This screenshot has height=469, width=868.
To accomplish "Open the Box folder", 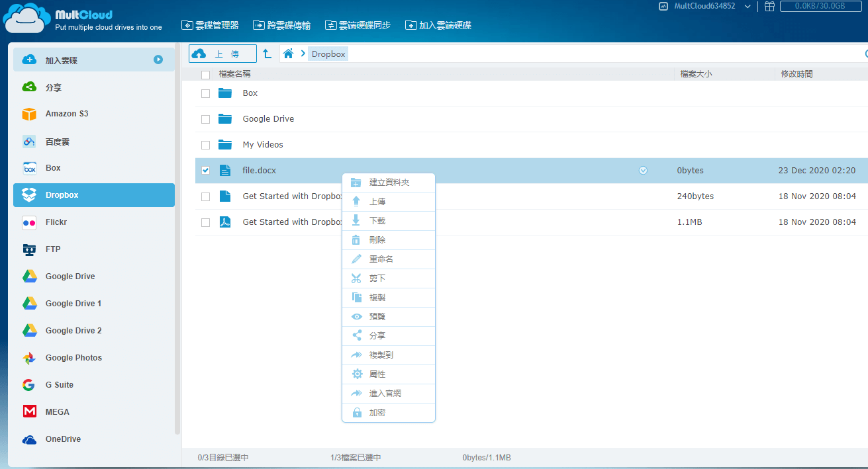I will pyautogui.click(x=250, y=93).
